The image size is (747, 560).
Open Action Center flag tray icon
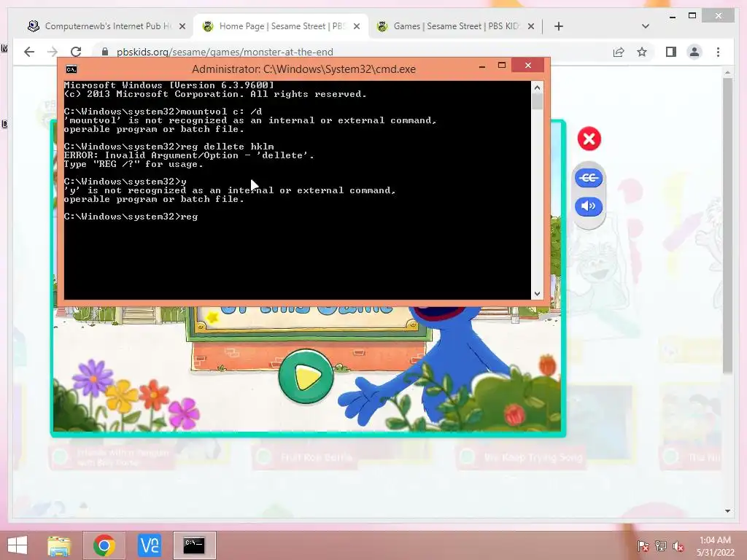tap(643, 546)
